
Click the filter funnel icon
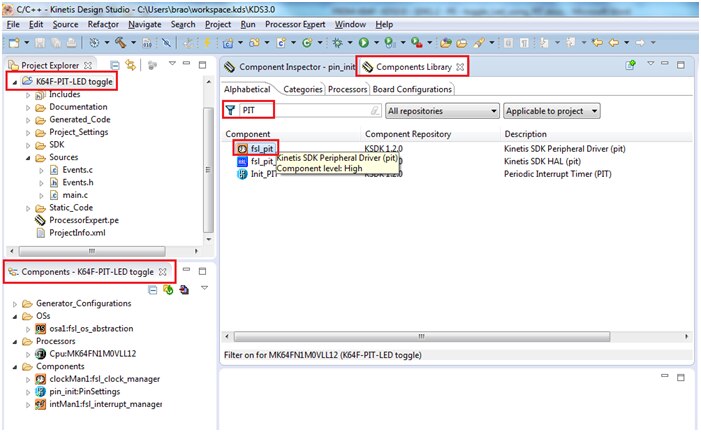pos(230,110)
